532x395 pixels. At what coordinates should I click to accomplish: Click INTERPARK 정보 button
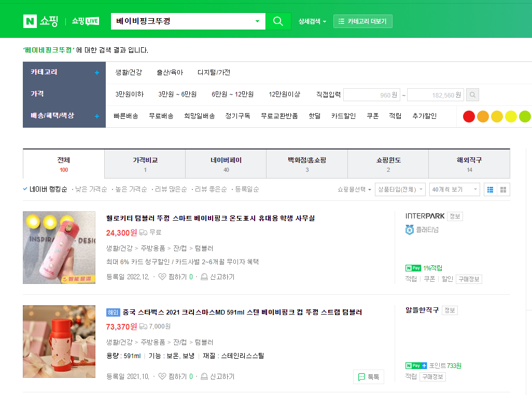click(x=455, y=216)
